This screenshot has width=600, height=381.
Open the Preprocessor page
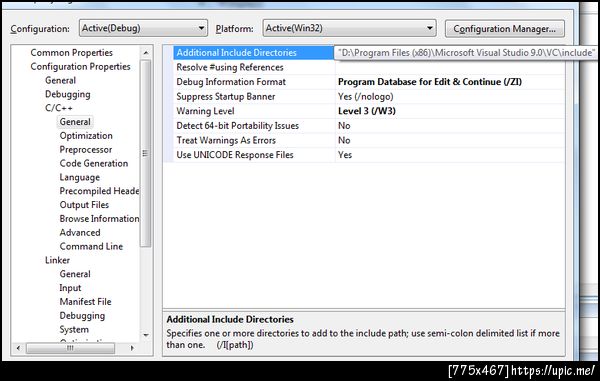point(86,150)
